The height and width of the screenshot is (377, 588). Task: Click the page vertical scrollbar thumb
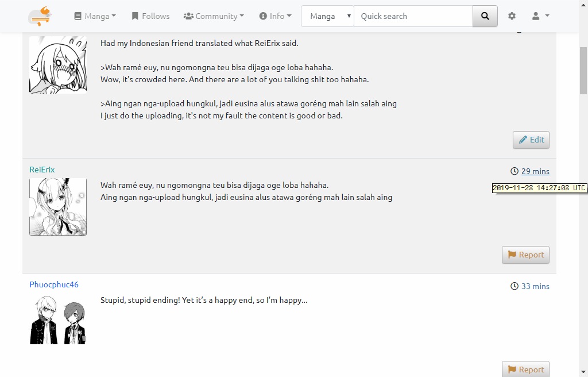[583, 69]
